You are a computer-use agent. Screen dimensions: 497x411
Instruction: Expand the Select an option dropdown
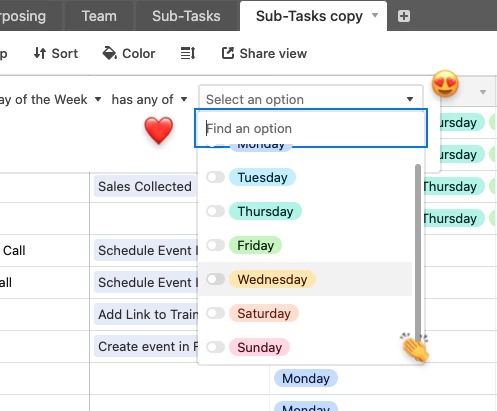[x=311, y=99]
